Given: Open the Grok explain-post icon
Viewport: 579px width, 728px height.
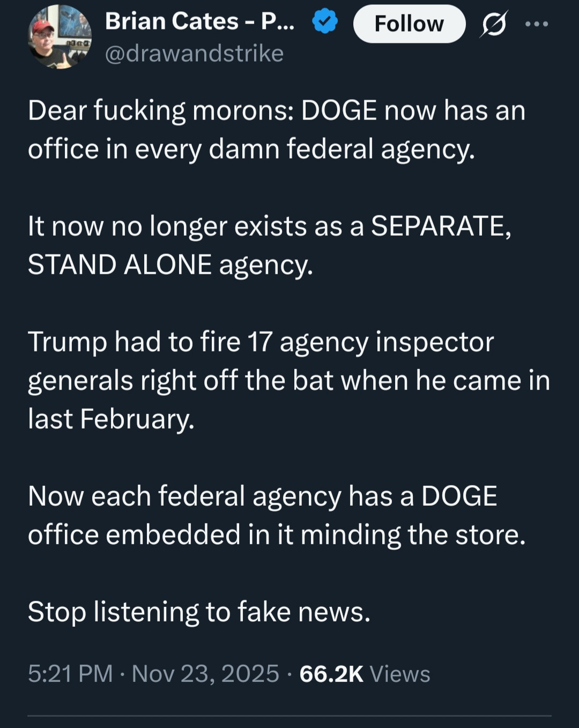Looking at the screenshot, I should coord(493,25).
